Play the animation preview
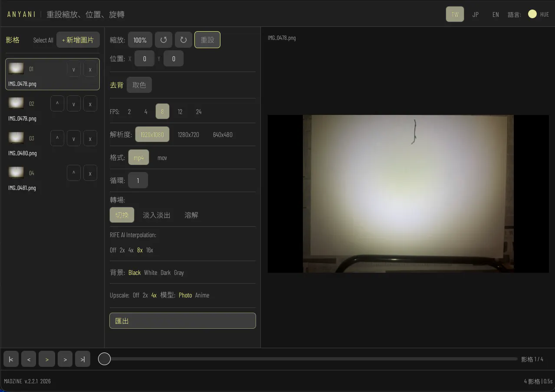The width and height of the screenshot is (555, 392). (x=47, y=359)
